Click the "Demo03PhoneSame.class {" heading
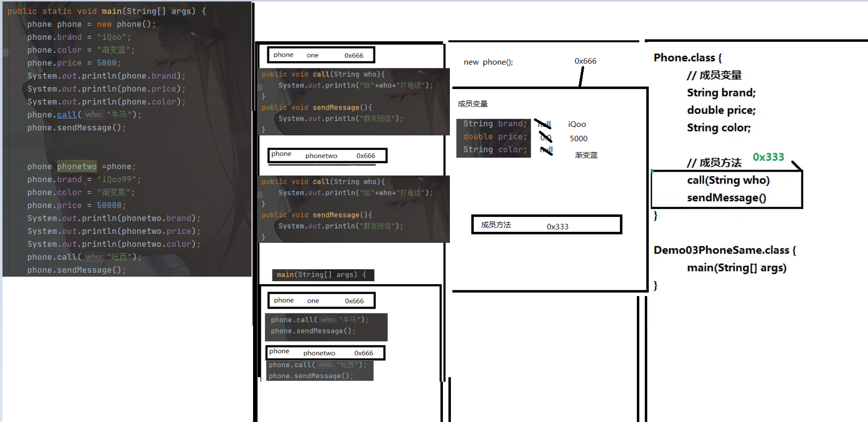The image size is (868, 422). point(725,250)
